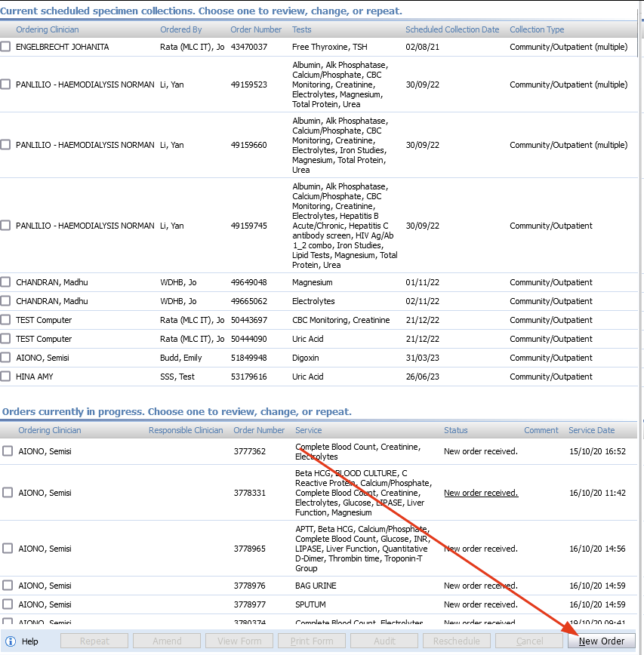Screen dimensions: 644x655
Task: Select the checkbox for order 3778976 BAG URINE
Action: tap(7, 585)
